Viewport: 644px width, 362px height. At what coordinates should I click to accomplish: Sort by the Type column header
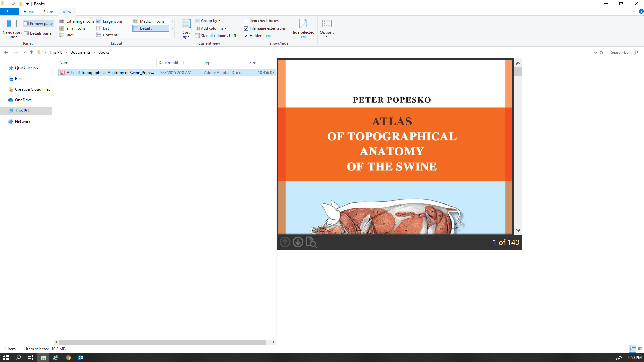[224, 63]
